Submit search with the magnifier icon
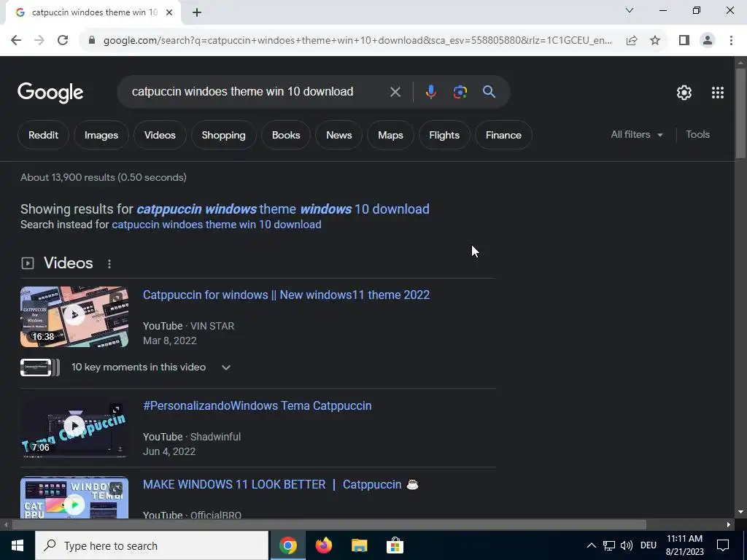Viewport: 747px width, 560px height. pos(489,91)
